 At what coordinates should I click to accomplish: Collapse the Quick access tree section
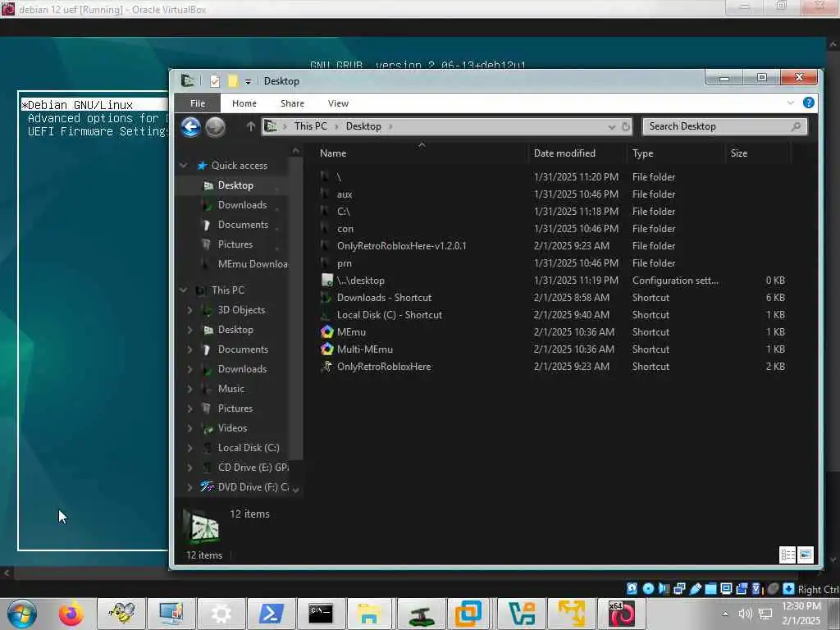click(x=183, y=166)
